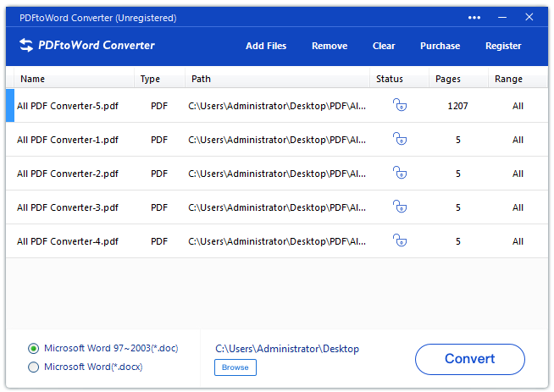Screen dimensions: 554x392
Task: Click PDF type cell of All PDF Converter-1.pdf
Action: (159, 140)
